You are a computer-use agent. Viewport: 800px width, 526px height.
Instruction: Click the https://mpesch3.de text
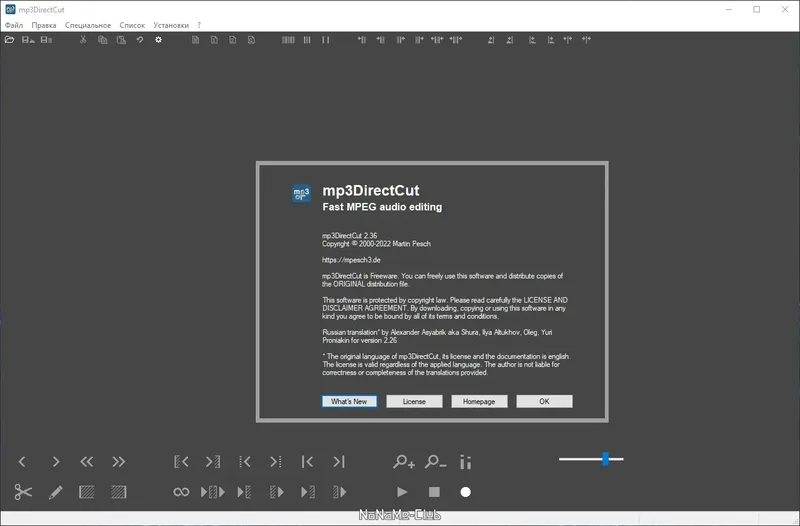pos(351,260)
